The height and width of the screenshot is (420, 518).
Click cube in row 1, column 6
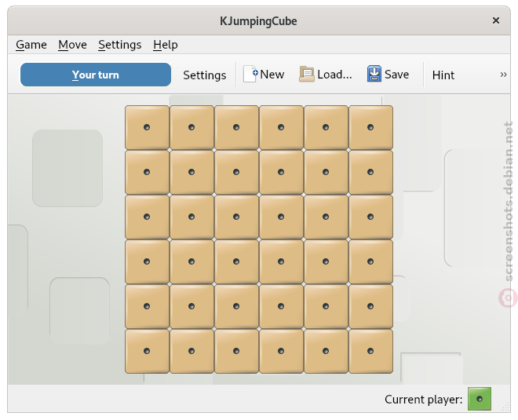(x=370, y=127)
